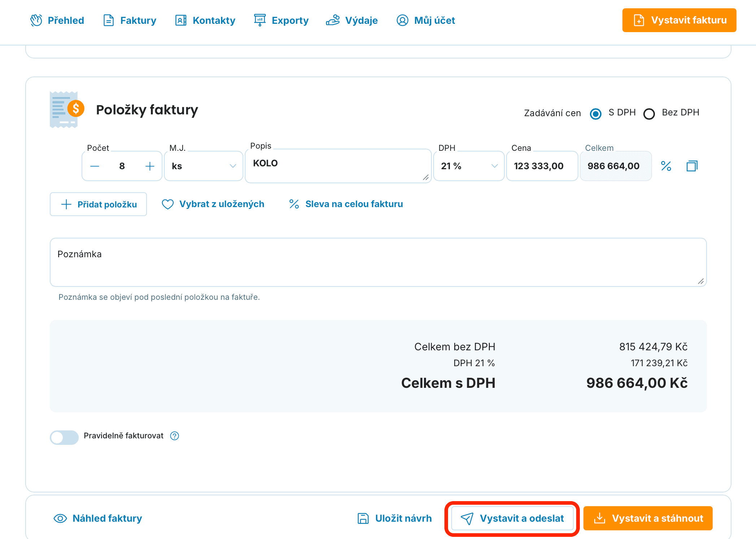756x539 pixels.
Task: Click the Poznámka textarea resize handle
Action: [x=701, y=281]
